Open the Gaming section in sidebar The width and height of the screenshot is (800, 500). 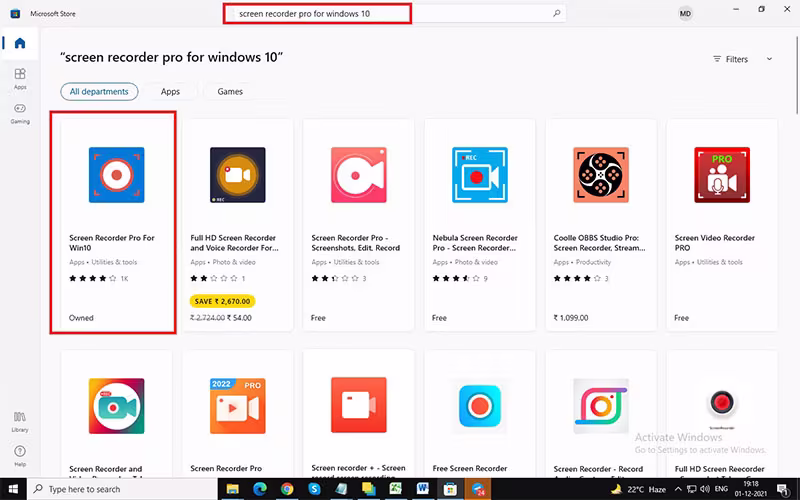[x=20, y=113]
